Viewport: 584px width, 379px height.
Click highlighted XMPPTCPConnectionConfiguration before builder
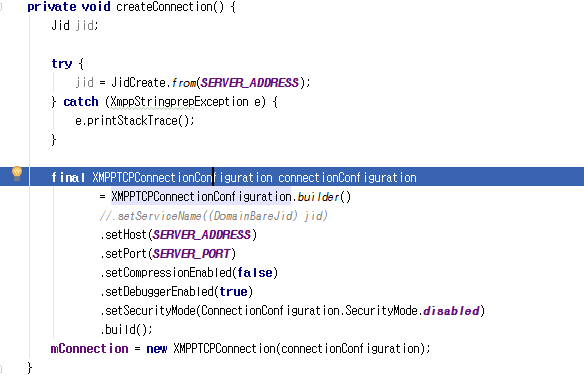pos(201,197)
